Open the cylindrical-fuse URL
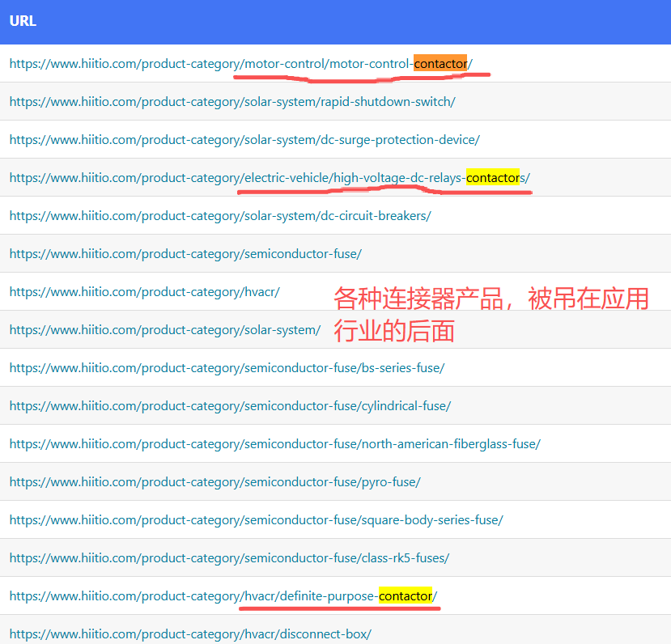This screenshot has height=644, width=671. (230, 406)
